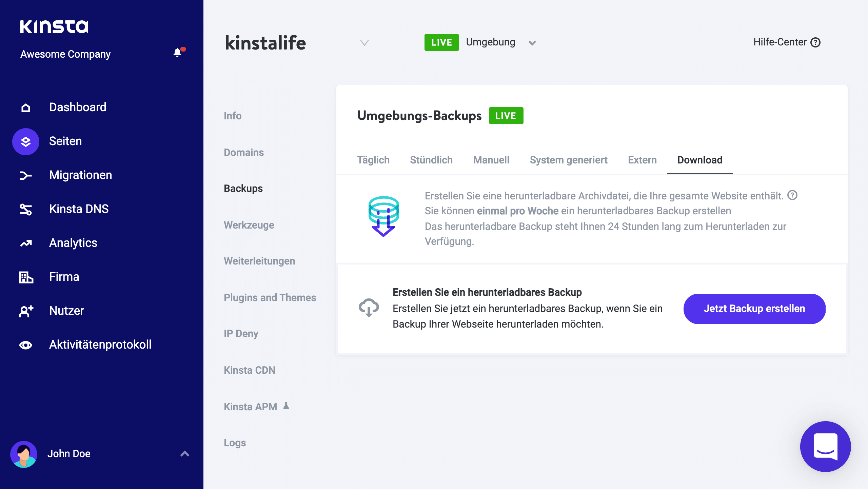Screen dimensions: 868x489
Task: Open Migrationen in sidebar
Action: (81, 175)
